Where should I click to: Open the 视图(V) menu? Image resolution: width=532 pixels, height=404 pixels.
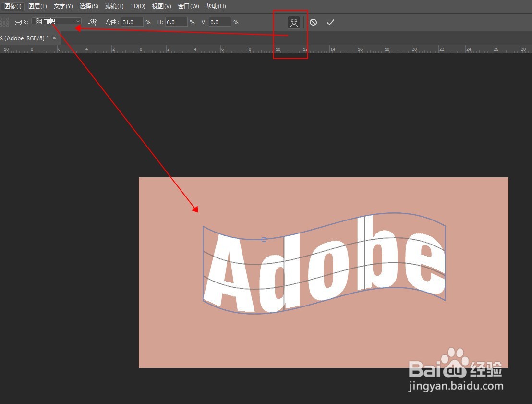pyautogui.click(x=161, y=6)
